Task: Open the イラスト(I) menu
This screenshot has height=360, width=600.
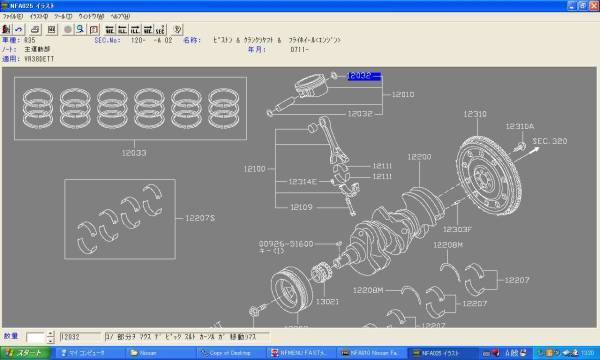Action: [39, 16]
